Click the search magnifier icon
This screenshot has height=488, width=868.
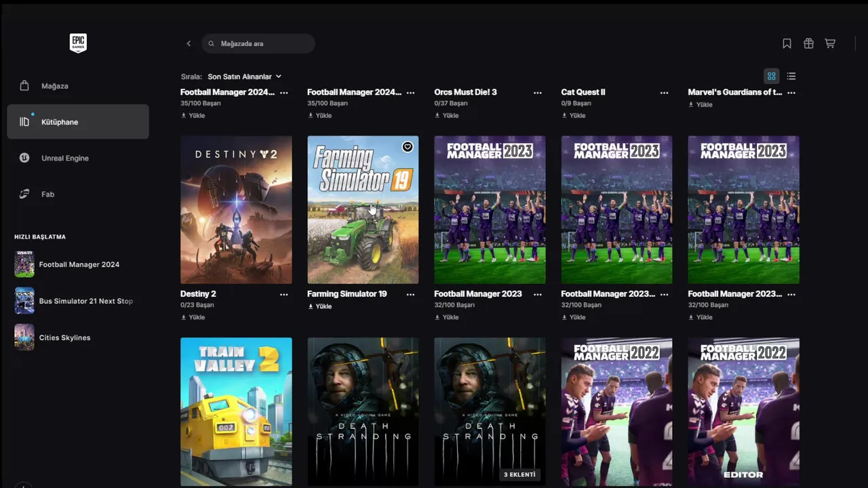click(x=212, y=43)
